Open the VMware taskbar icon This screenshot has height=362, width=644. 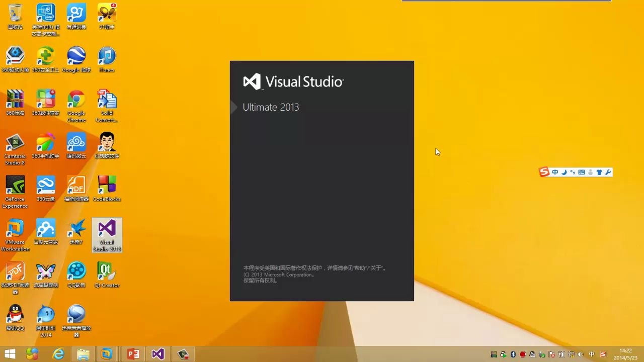tap(107, 354)
